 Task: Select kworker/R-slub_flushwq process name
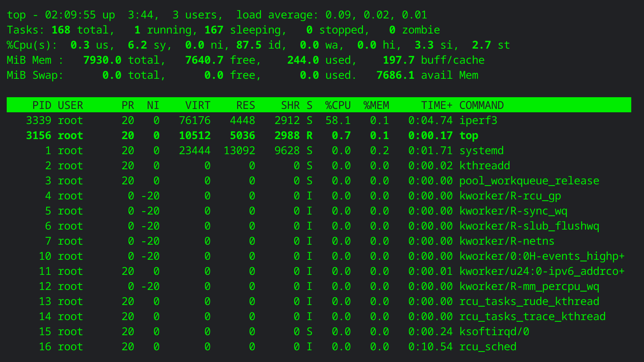point(529,226)
